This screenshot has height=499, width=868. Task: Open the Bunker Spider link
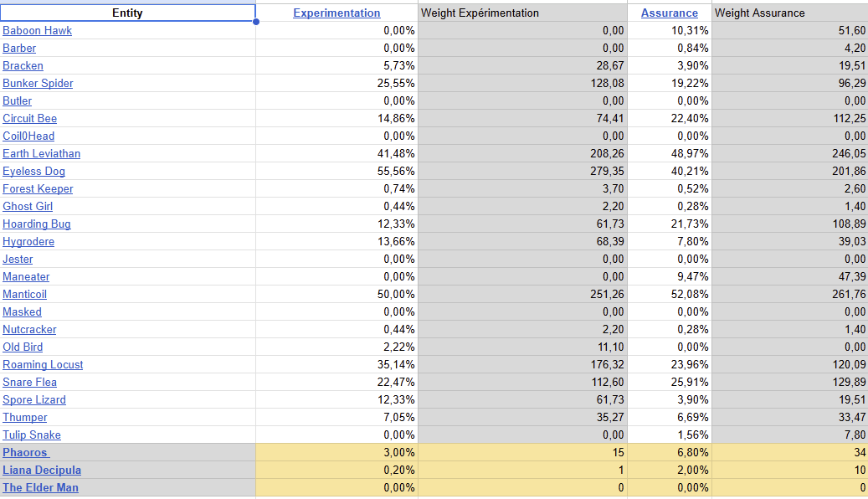[x=38, y=83]
